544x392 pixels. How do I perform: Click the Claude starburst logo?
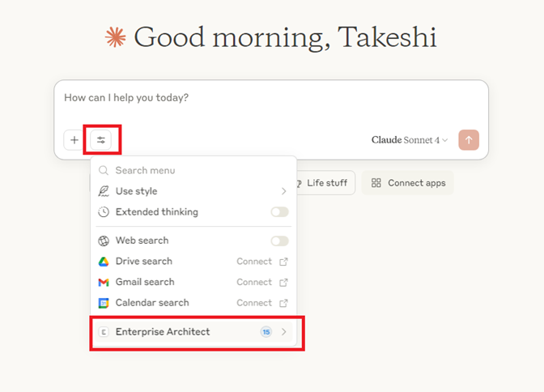point(116,37)
